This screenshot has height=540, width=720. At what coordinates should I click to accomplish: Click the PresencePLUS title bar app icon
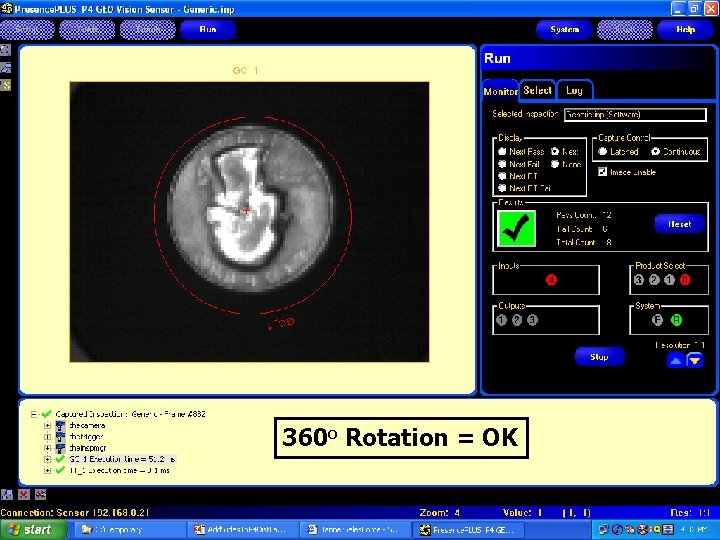6,8
